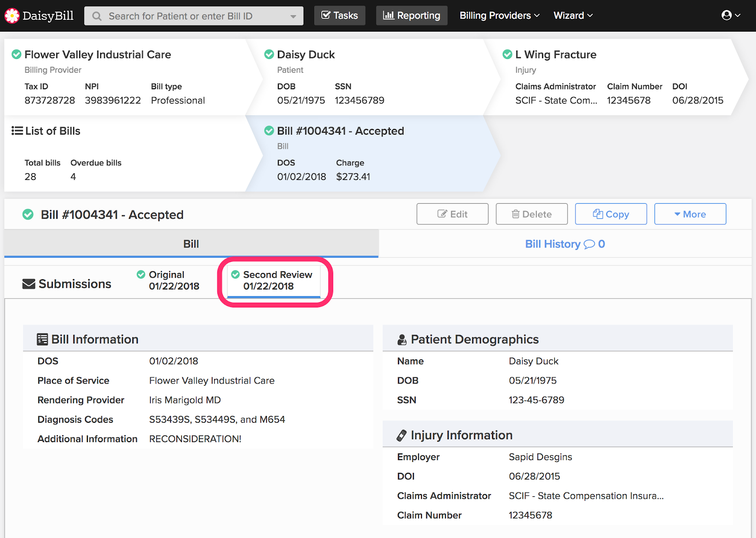Viewport: 756px width, 538px height.
Task: Click the green check on Original submission
Action: [141, 274]
